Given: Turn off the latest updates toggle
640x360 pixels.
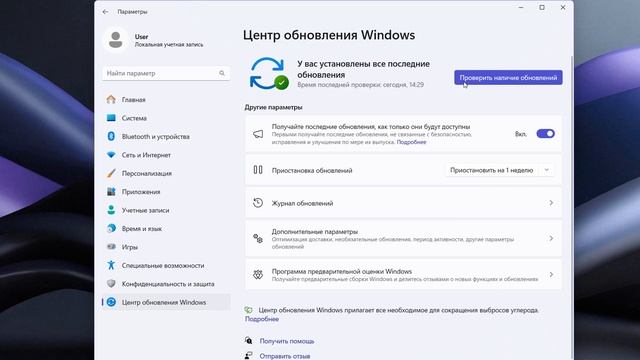Looking at the screenshot, I should point(545,134).
